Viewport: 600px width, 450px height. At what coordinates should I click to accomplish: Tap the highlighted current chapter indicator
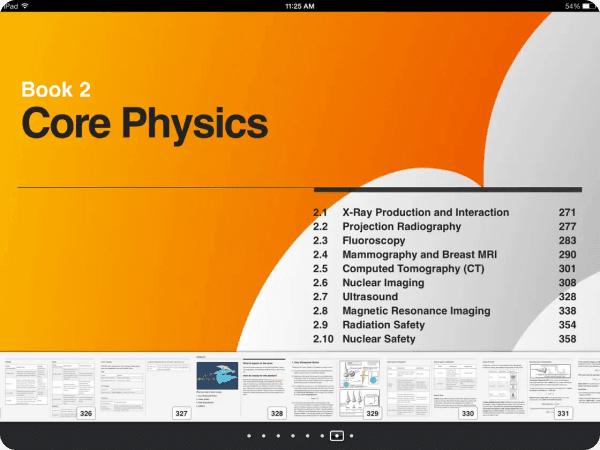tap(337, 436)
